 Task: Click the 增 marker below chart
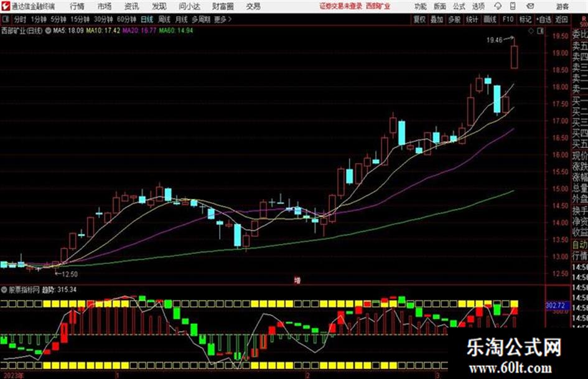[x=297, y=280]
